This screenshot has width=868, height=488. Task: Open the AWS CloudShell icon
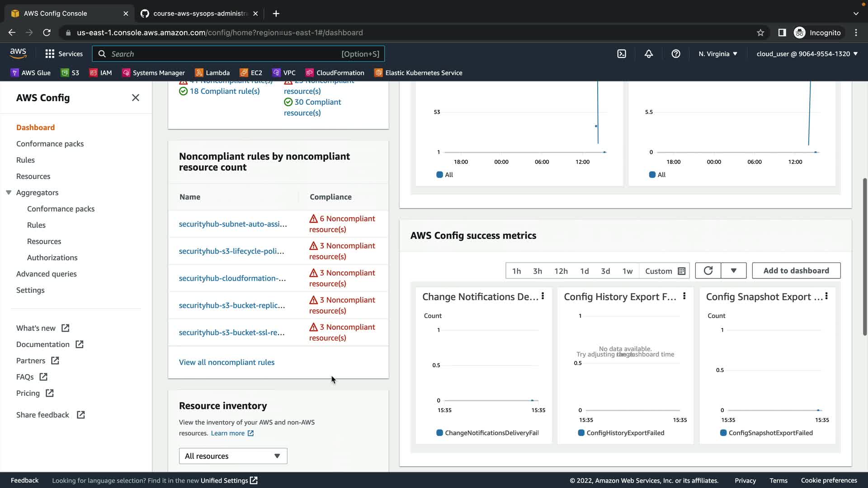coord(622,54)
